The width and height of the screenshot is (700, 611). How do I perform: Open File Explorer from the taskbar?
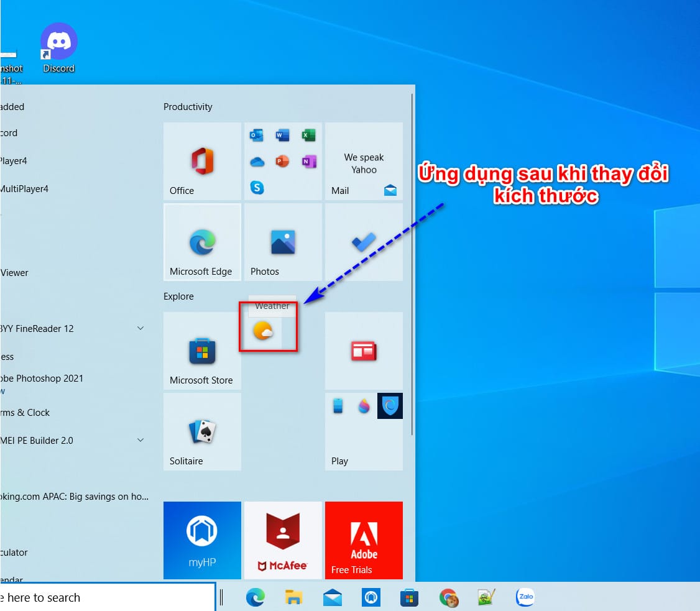tap(294, 597)
